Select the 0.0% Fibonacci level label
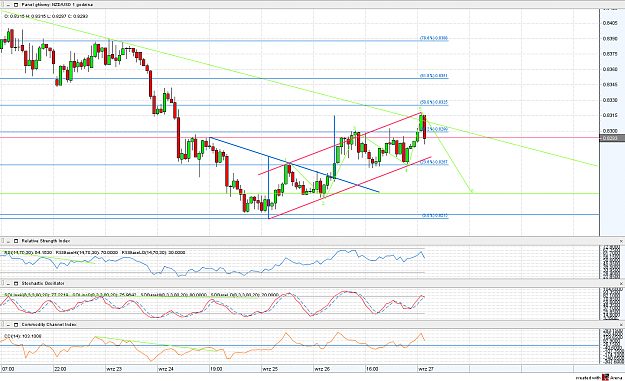The image size is (625, 381). pos(435,216)
